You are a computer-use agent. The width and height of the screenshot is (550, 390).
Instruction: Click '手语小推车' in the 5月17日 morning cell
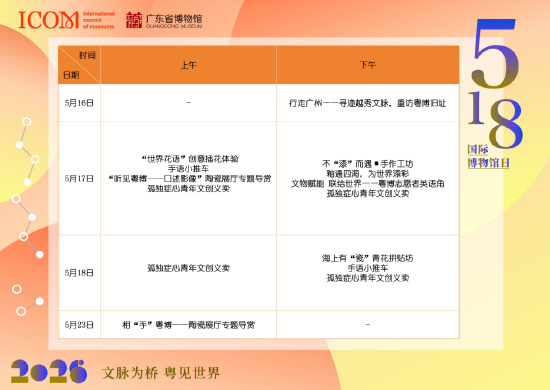coord(188,169)
